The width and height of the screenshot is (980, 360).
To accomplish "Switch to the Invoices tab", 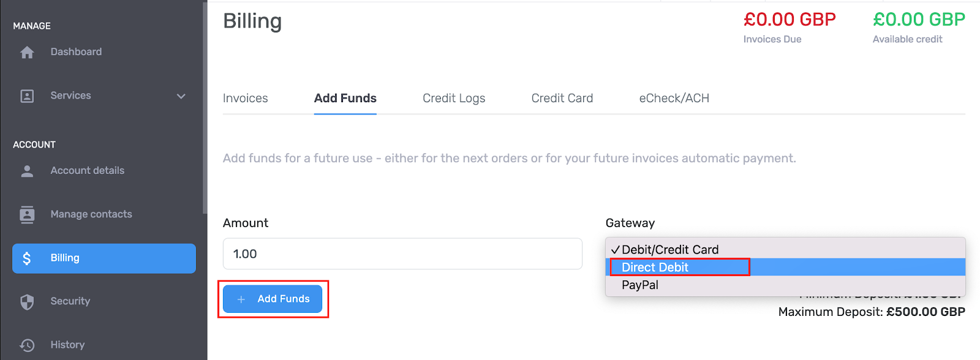I will pos(245,99).
